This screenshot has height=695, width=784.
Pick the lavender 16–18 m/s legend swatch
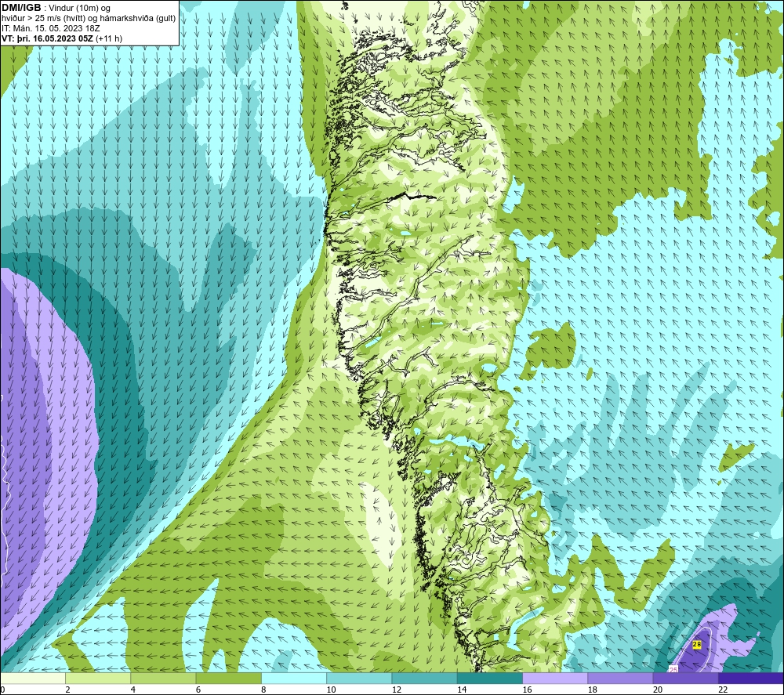555,678
